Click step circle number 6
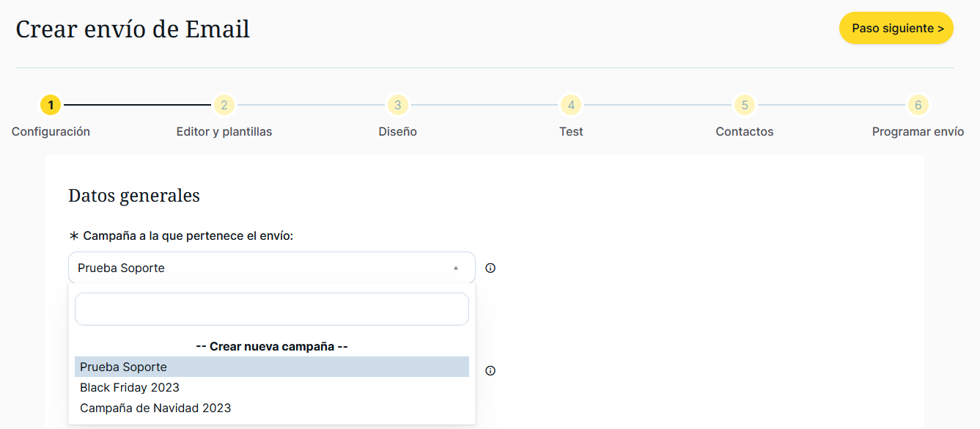This screenshot has width=980, height=429. click(918, 106)
